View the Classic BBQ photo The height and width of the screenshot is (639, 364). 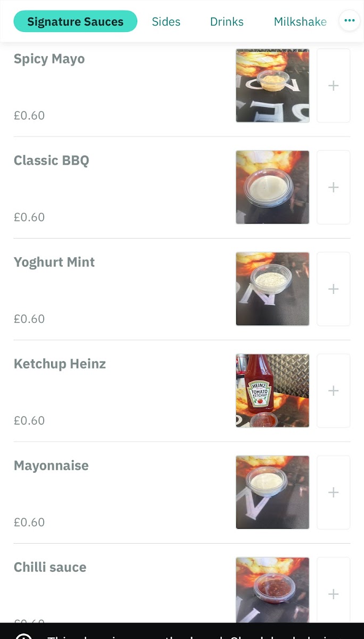click(x=272, y=187)
